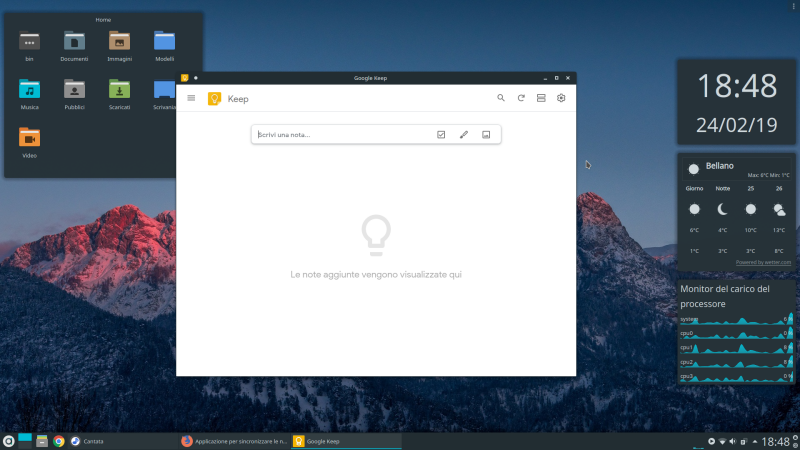Create a new image note
This screenshot has height=450, width=800.
pyautogui.click(x=486, y=135)
